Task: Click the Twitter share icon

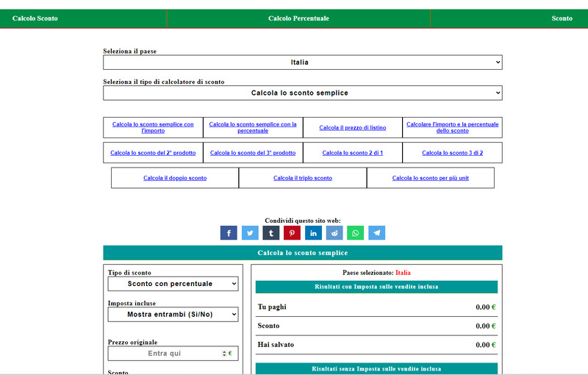Action: [x=250, y=233]
